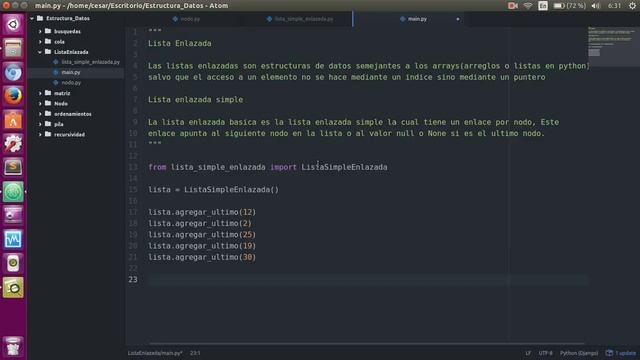Open nodo.py in the tree view
This screenshot has height=360, width=640.
pyautogui.click(x=71, y=82)
